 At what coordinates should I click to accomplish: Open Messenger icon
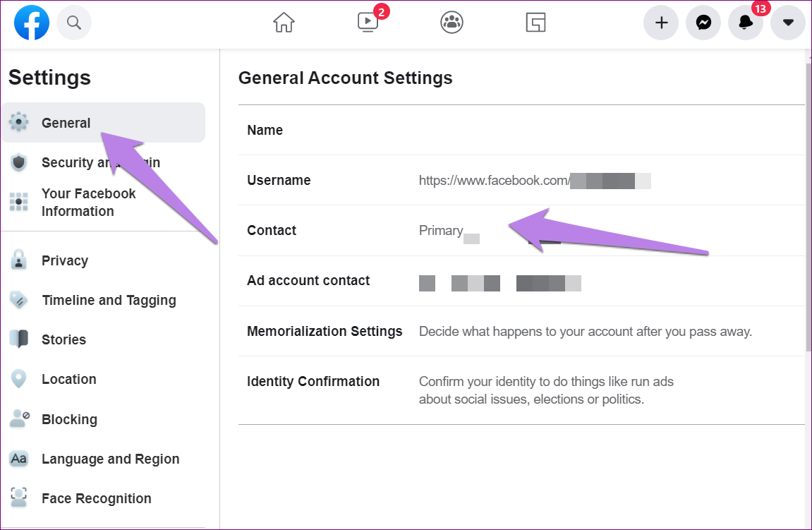coord(703,23)
